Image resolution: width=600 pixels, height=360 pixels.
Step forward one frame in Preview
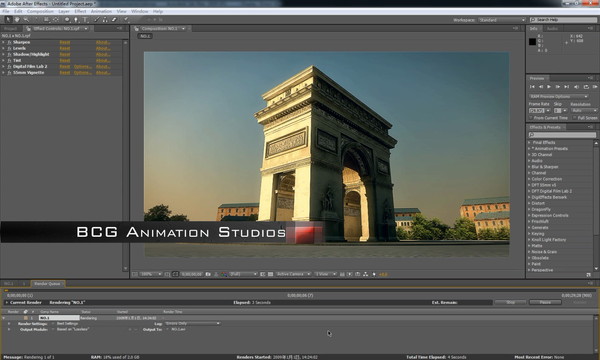pos(558,87)
